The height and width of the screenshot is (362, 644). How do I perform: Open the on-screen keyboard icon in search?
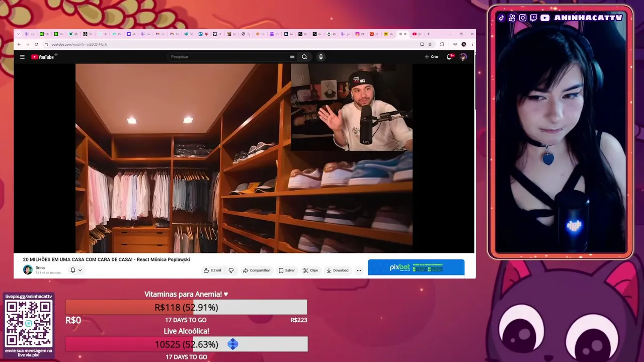pyautogui.click(x=292, y=57)
